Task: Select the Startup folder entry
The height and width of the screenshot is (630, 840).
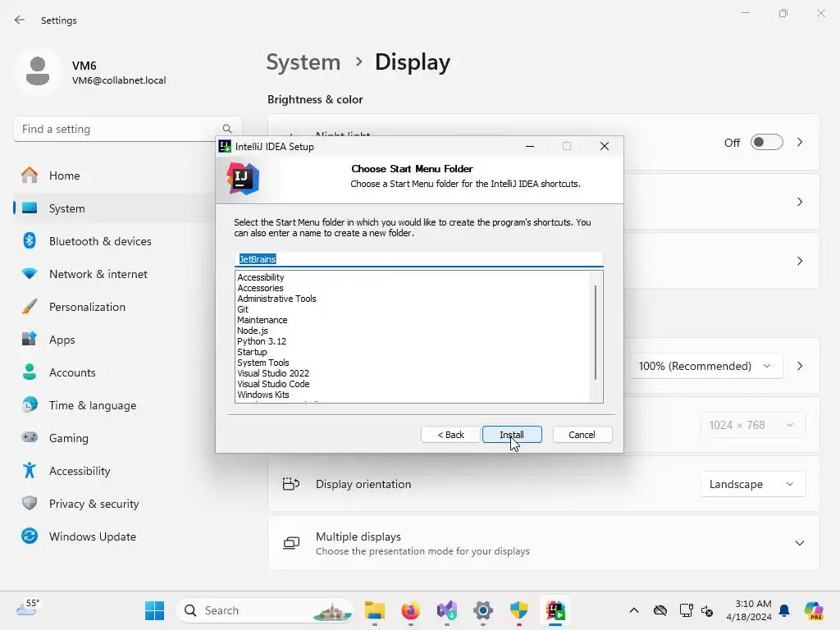Action: coord(252,352)
